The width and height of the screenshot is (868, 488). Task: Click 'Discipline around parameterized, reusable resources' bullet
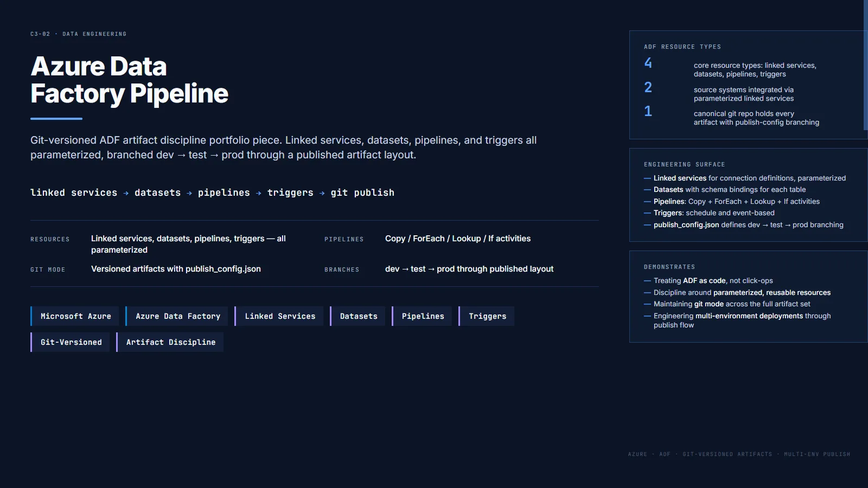(737, 293)
